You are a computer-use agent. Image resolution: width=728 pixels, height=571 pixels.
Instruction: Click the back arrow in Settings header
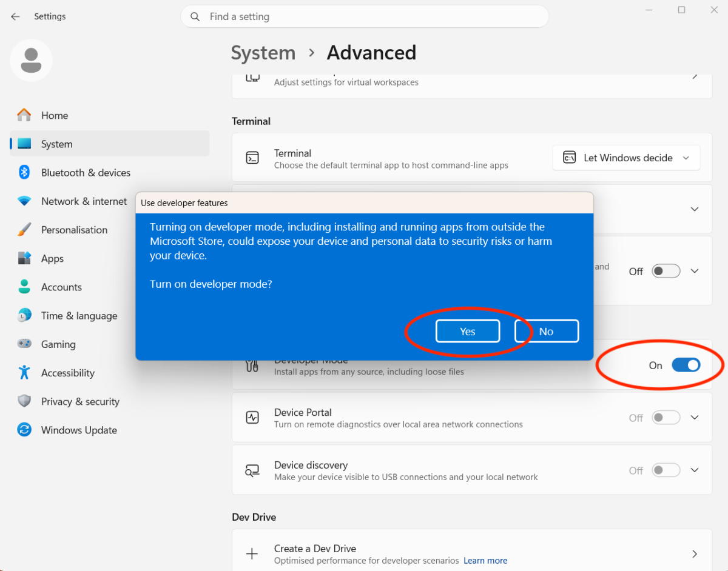click(x=15, y=17)
